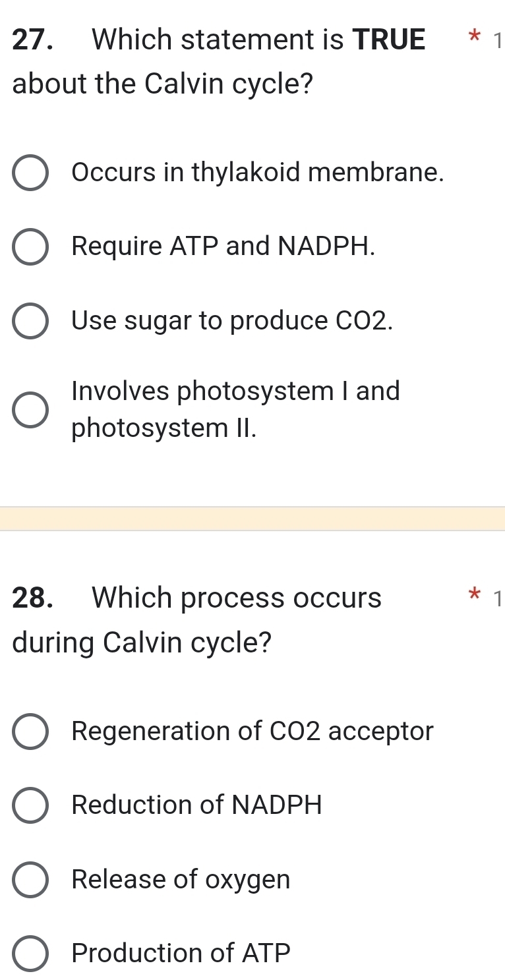
Task: Click the radio circle beside 'Require ATP and NADPH.'
Action: 30,246
